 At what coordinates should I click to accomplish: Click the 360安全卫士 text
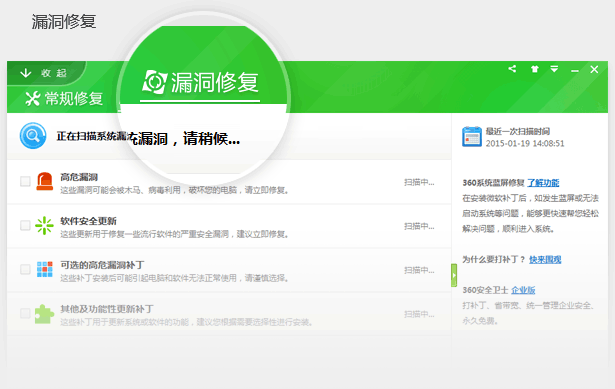[485, 290]
